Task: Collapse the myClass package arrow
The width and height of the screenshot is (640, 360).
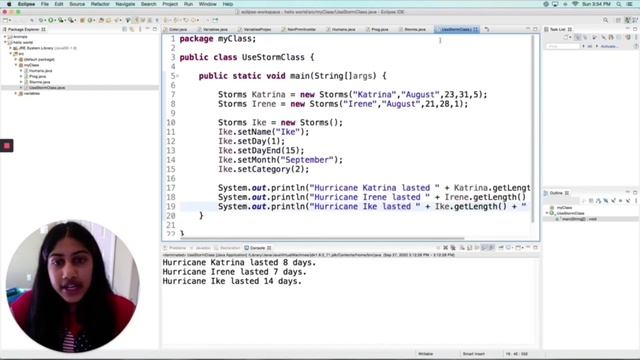Action: (16, 65)
